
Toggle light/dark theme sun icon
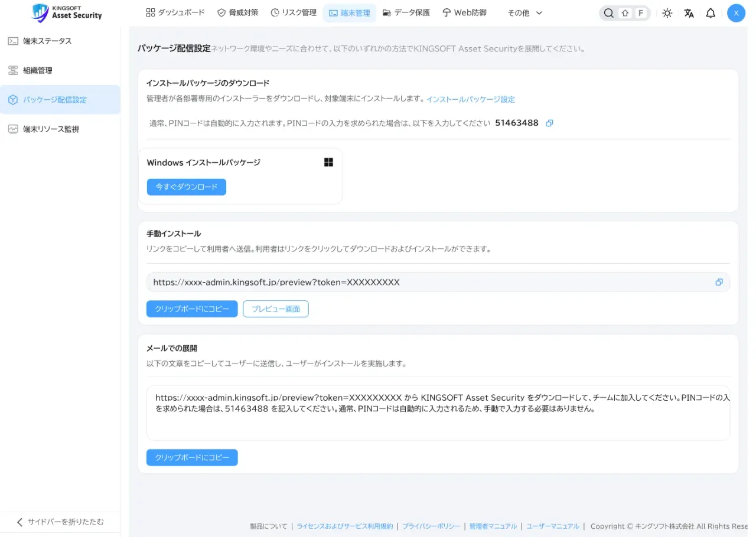click(667, 13)
